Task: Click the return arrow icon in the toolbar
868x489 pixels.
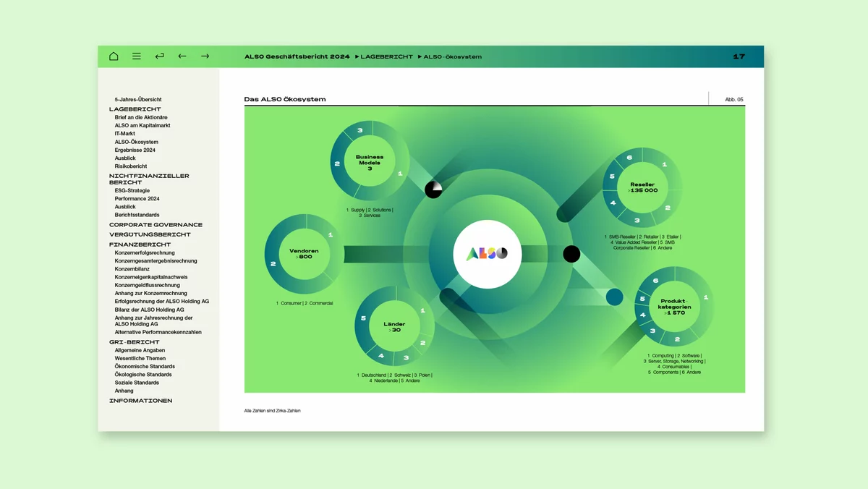Action: 159,56
